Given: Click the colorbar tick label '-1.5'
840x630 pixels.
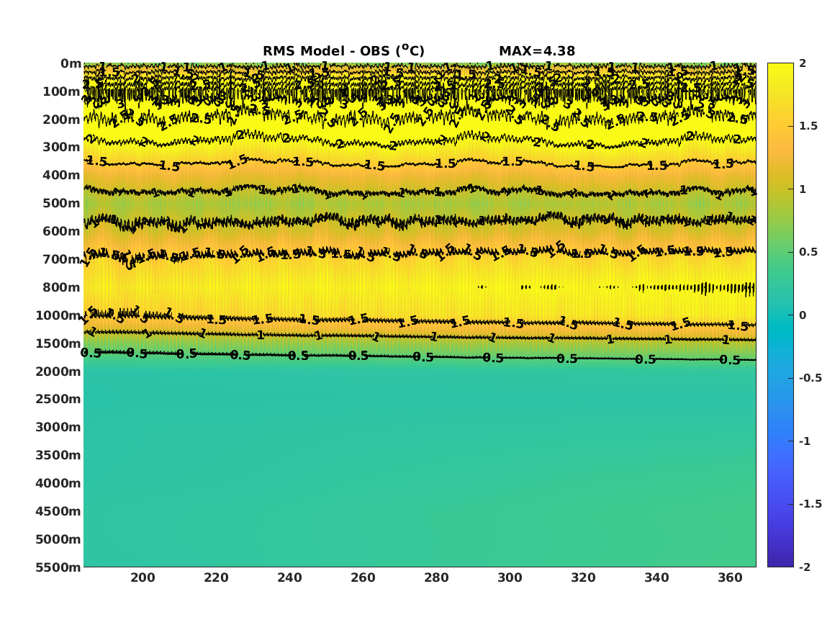Looking at the screenshot, I should 810,503.
